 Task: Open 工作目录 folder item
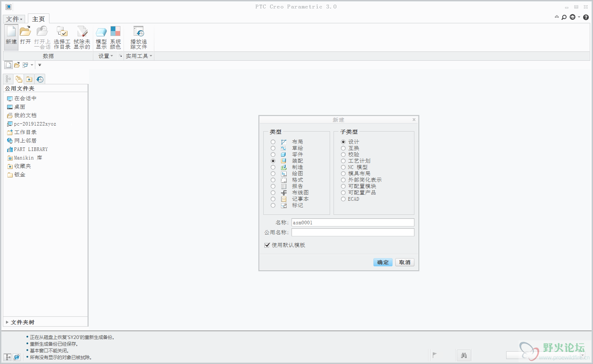(x=22, y=132)
